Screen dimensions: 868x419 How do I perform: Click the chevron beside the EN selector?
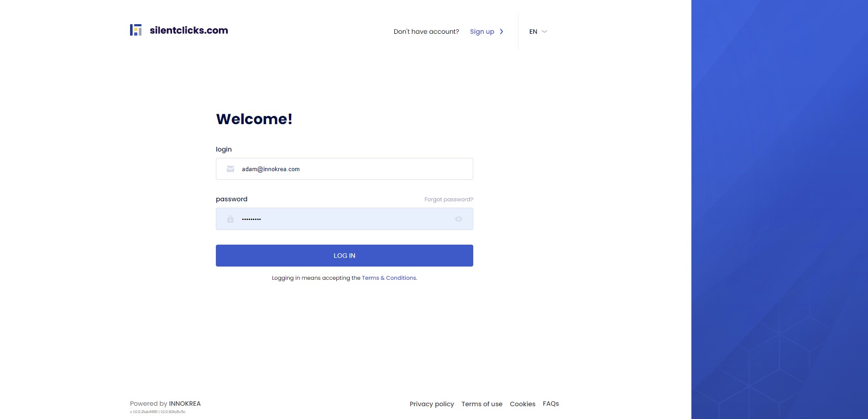pos(544,31)
